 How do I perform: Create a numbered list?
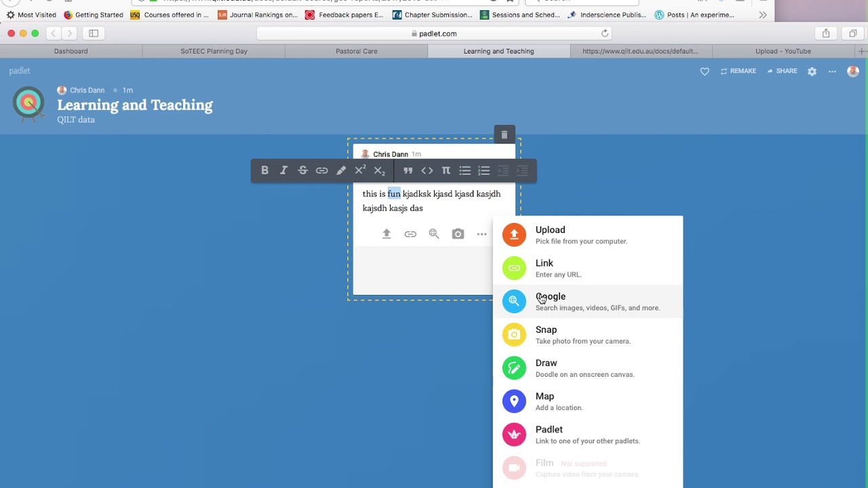tap(484, 171)
